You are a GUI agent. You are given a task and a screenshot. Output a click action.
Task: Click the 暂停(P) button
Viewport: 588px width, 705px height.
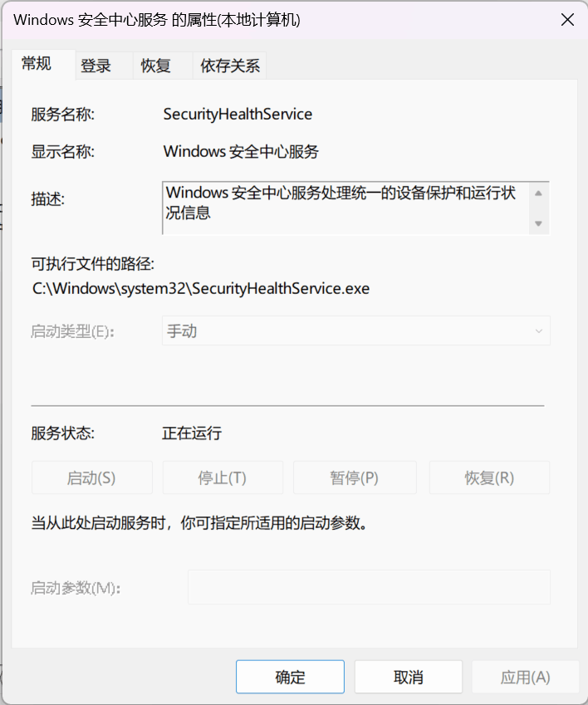click(355, 477)
